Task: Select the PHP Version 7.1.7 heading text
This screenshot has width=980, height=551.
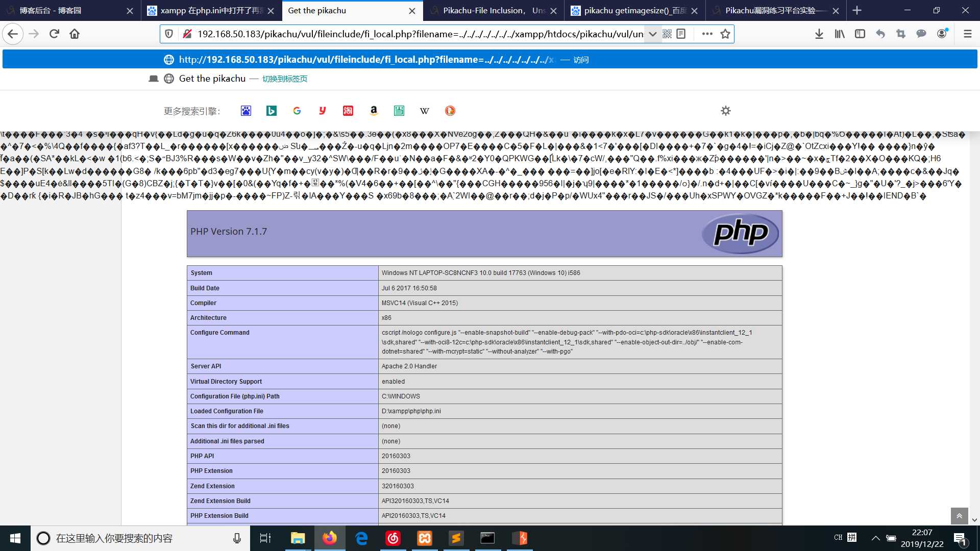Action: 229,232
